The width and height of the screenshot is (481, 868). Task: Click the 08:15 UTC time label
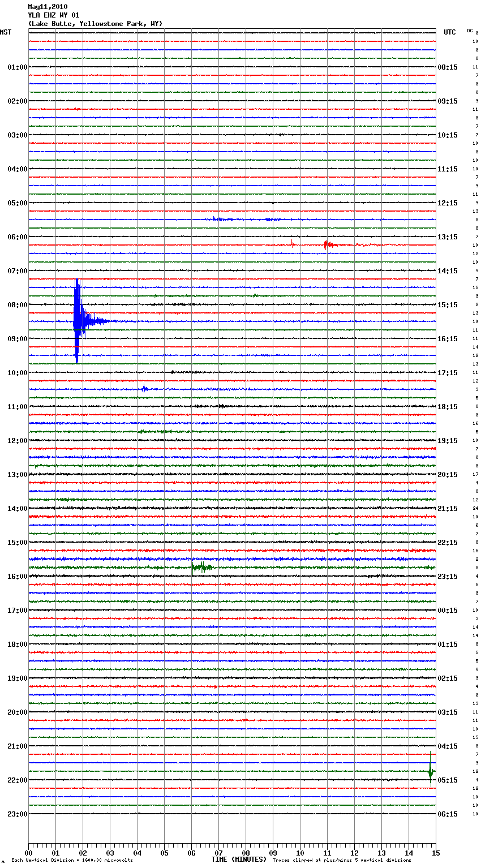click(448, 67)
